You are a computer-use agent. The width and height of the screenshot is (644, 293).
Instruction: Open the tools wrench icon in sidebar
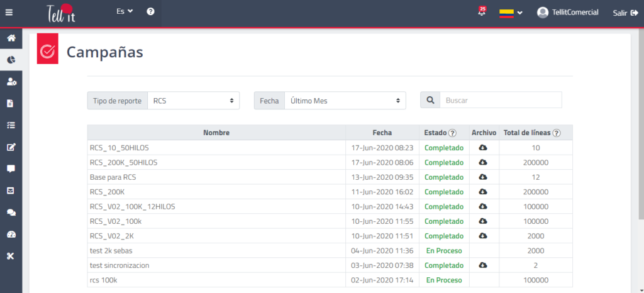[x=11, y=255]
